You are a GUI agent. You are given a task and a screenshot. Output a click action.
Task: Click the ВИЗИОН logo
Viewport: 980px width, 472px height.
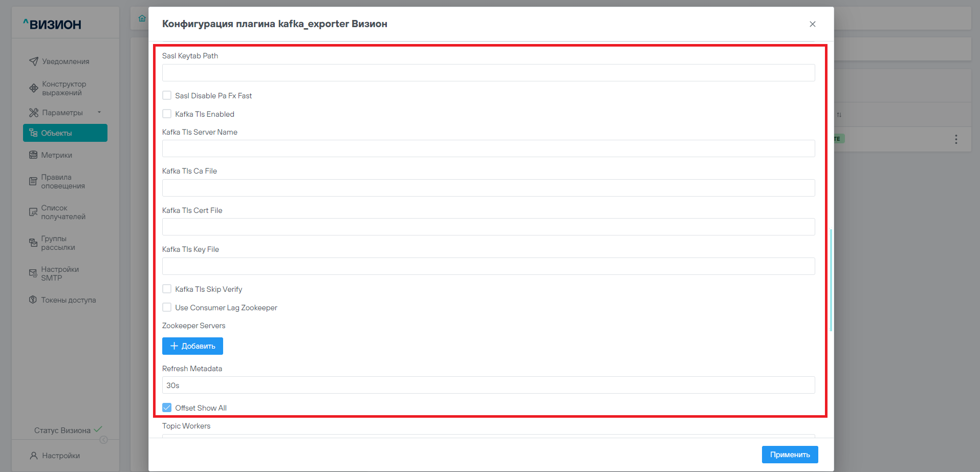click(x=52, y=24)
